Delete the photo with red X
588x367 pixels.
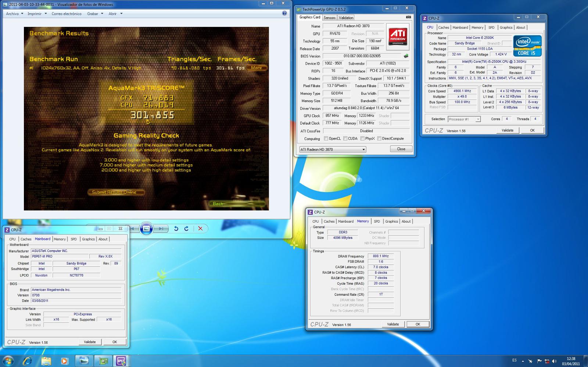click(200, 229)
